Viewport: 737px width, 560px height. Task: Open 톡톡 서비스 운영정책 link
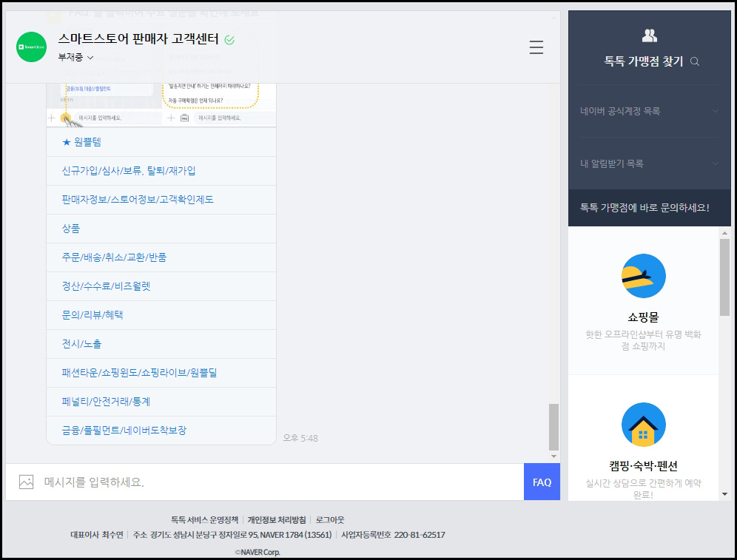pos(204,519)
